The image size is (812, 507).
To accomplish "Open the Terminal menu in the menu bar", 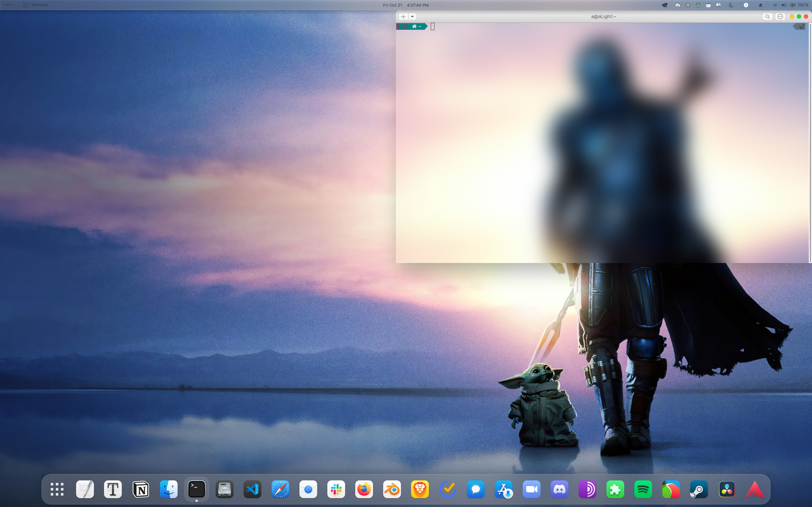I will click(39, 5).
